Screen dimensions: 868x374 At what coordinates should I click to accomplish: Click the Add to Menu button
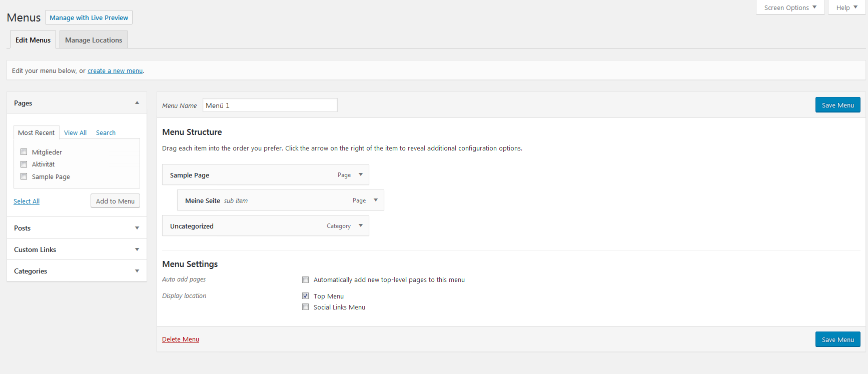[x=115, y=201]
